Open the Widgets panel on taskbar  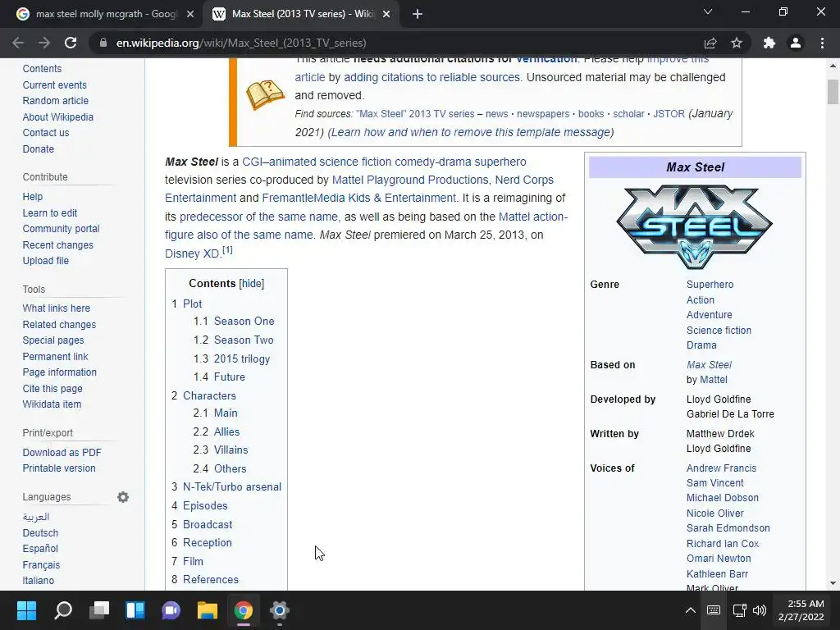click(135, 610)
